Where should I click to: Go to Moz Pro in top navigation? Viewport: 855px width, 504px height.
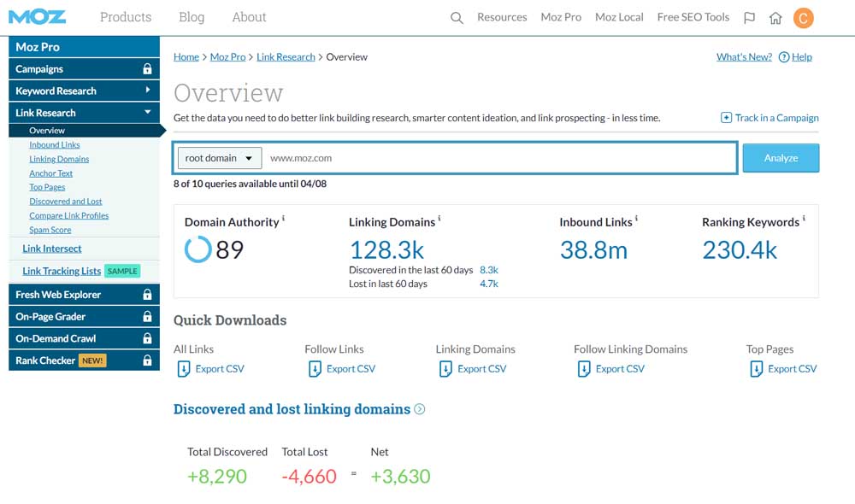561,17
